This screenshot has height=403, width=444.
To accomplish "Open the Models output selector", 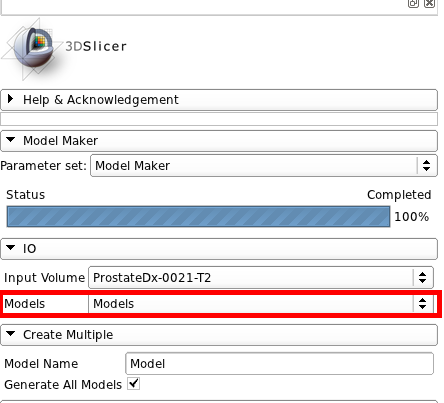I will tap(261, 304).
